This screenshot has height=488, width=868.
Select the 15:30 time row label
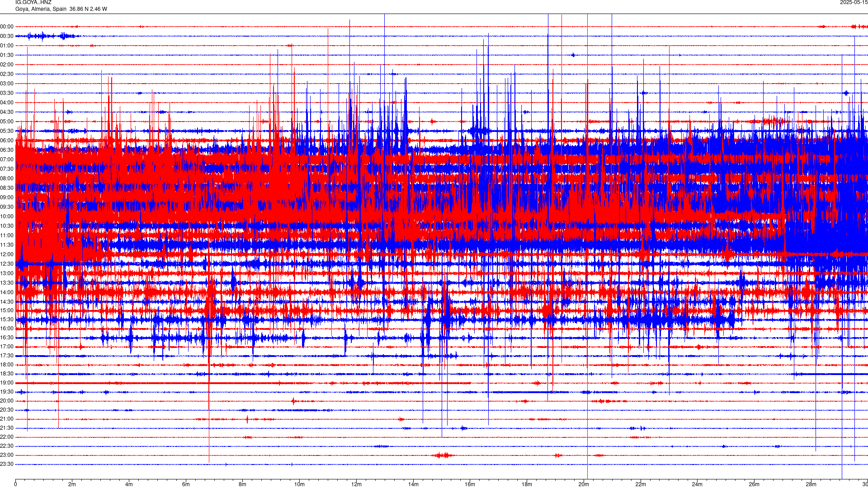pos(7,319)
